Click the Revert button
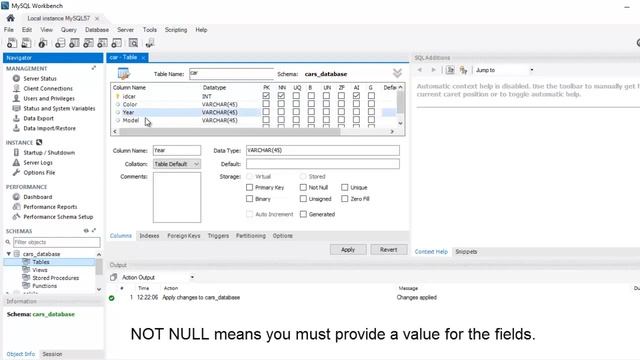Viewport: 640px width, 360px height. pos(388,249)
